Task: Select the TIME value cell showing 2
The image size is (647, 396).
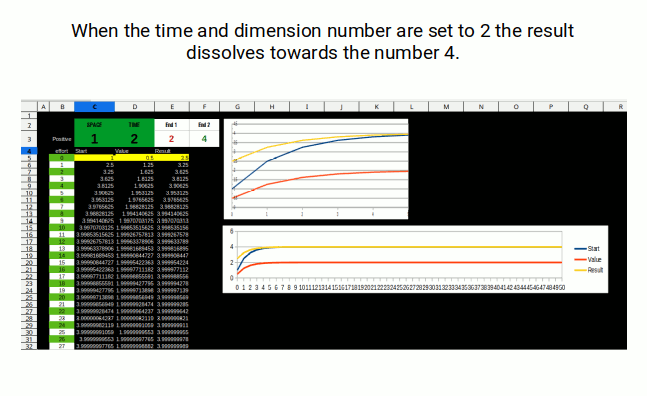Action: [x=135, y=139]
